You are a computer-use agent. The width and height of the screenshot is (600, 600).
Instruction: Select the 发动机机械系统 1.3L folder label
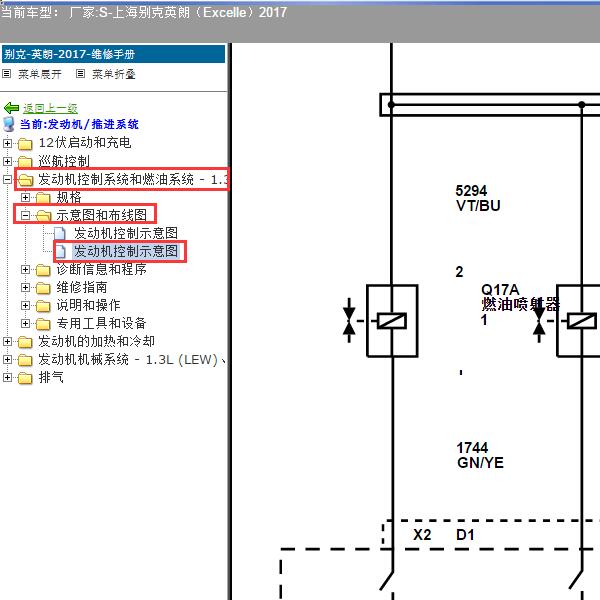(132, 359)
